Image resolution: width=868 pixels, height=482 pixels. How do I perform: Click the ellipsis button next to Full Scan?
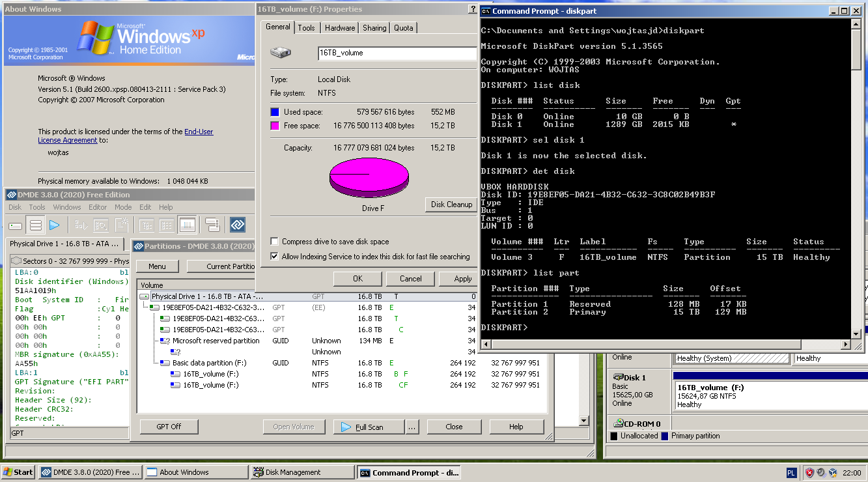coord(412,427)
